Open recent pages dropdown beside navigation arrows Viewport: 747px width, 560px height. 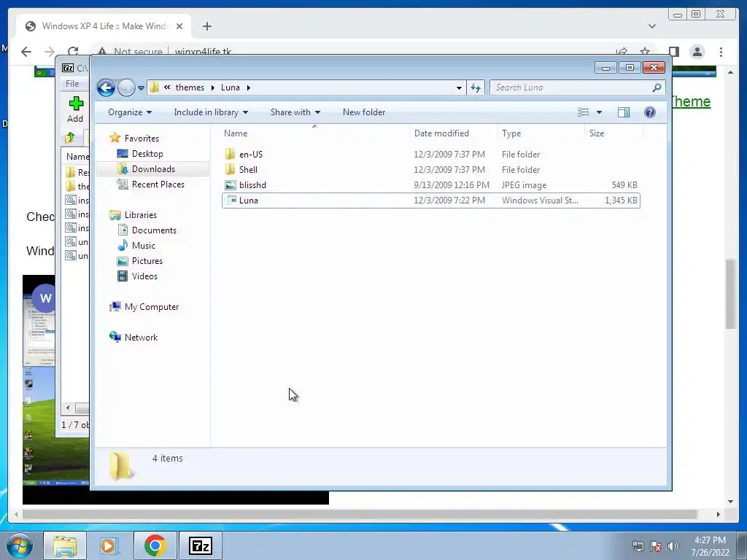[x=141, y=88]
